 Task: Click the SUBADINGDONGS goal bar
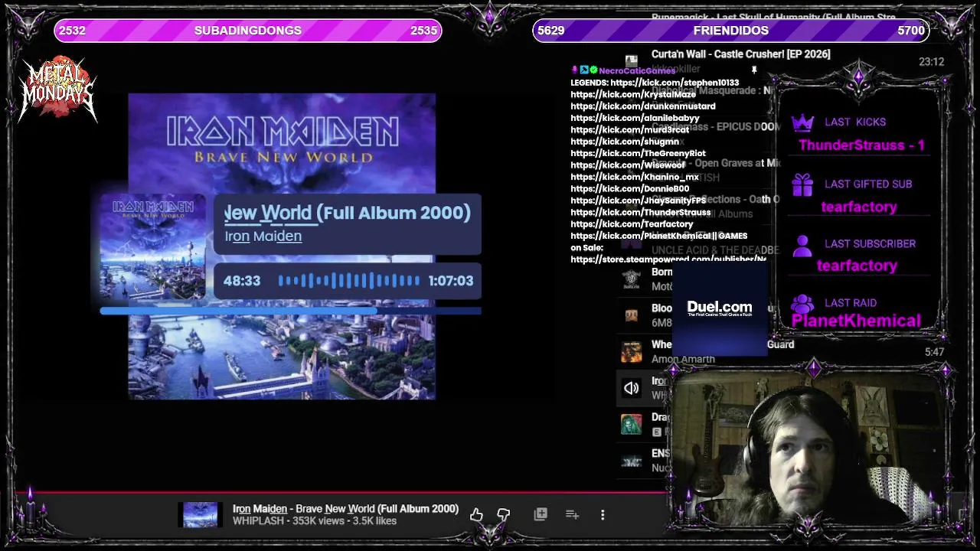[x=247, y=31]
